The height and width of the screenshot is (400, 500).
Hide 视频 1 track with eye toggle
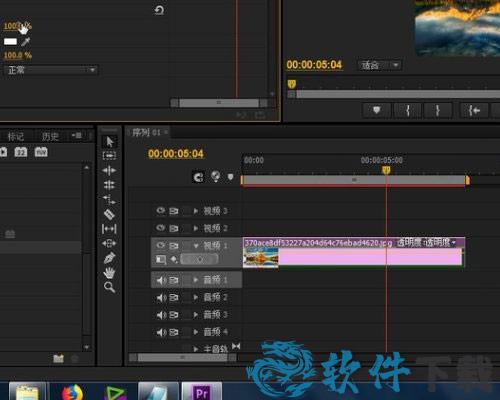pos(161,245)
